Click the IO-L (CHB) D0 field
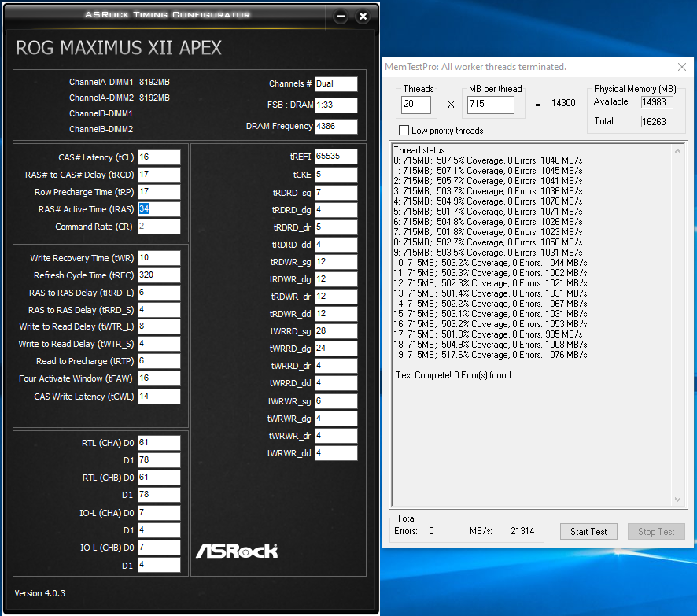The width and height of the screenshot is (697, 616). point(159,548)
